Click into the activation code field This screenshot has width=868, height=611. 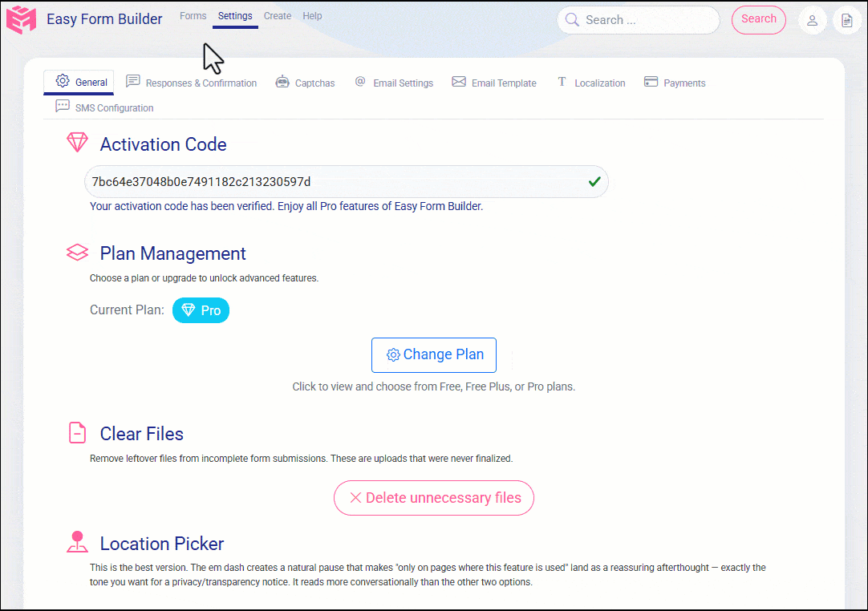(x=347, y=181)
